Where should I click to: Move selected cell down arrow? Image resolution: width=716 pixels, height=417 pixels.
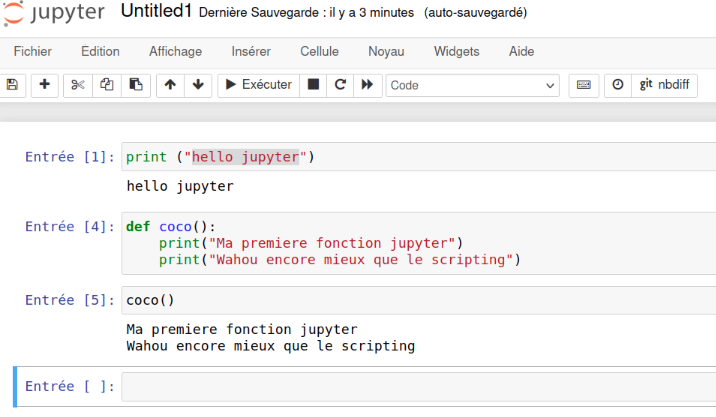(197, 85)
